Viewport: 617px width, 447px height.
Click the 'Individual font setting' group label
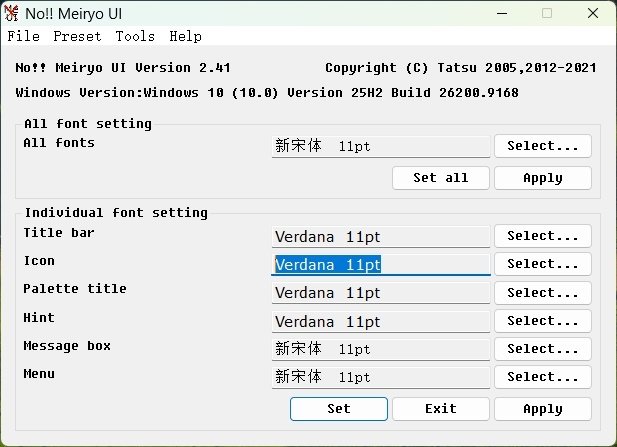coord(116,213)
